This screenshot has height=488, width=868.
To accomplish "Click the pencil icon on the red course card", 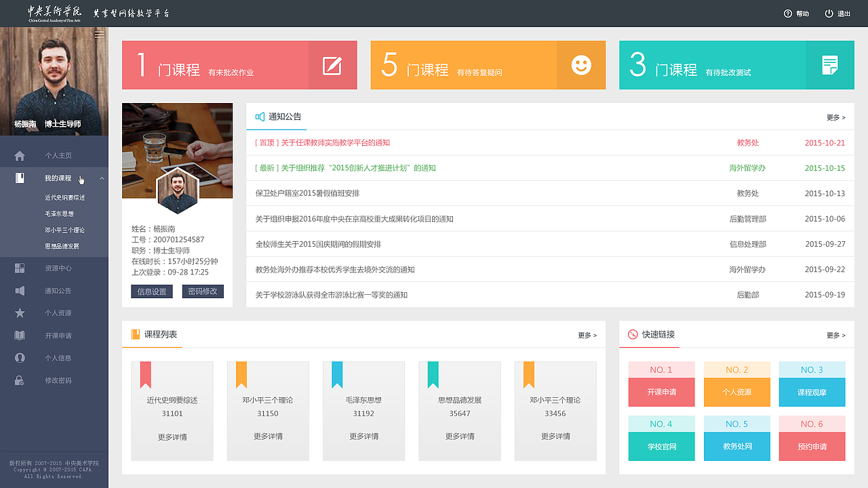I will [332, 65].
